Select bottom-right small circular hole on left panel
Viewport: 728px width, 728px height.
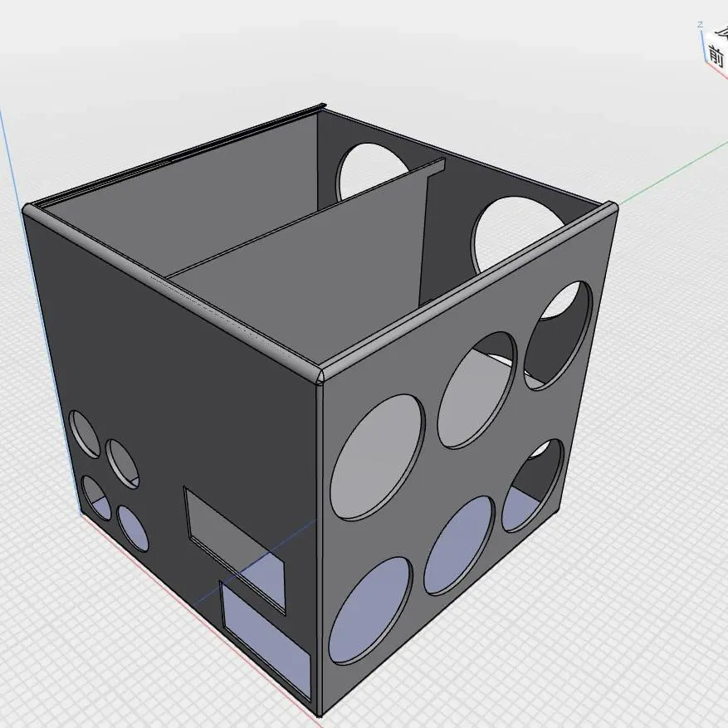(x=133, y=528)
